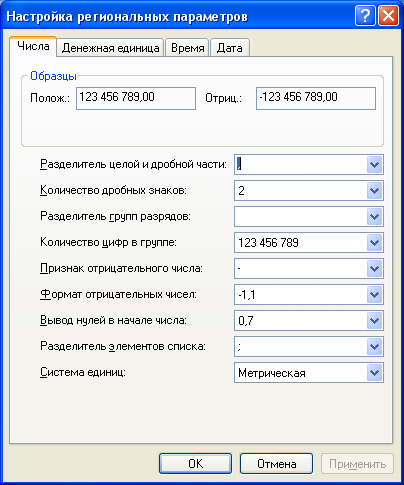Screen dimensions: 404x485
Task: Open the Количество цифр в группе dropdown
Action: [374, 242]
